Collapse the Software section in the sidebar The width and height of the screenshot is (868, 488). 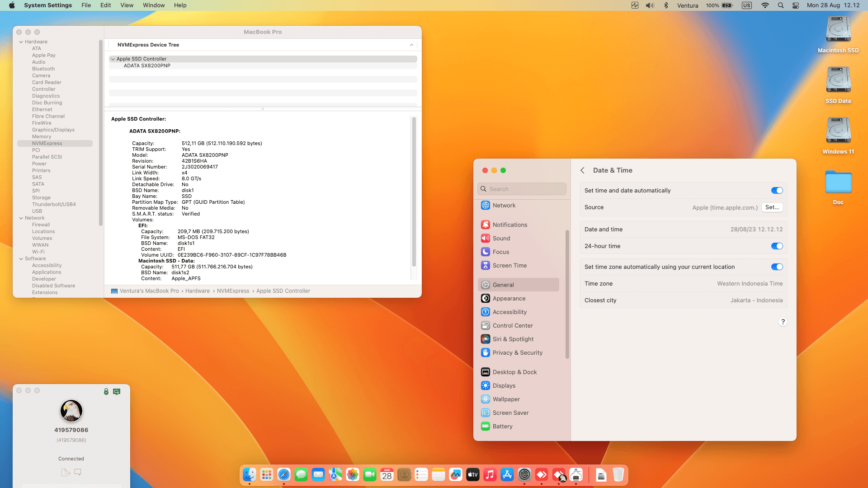[x=21, y=258]
